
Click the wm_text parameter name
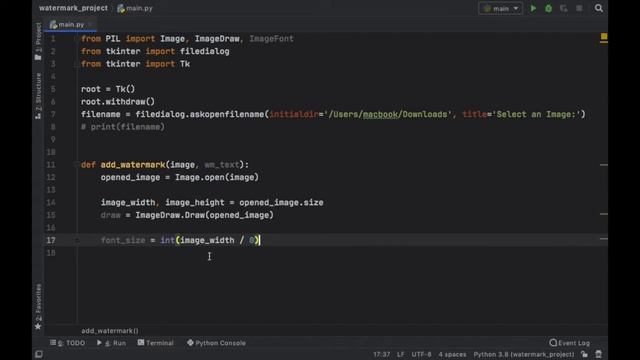coord(222,165)
